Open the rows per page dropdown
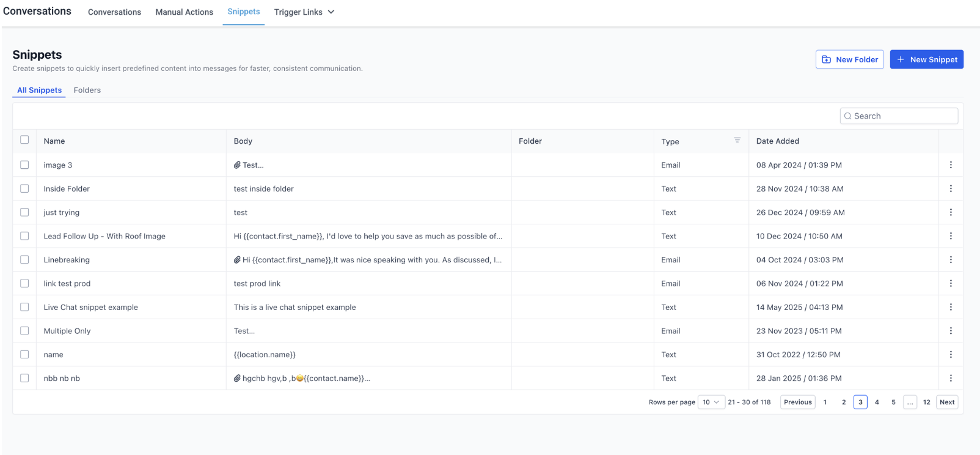980x455 pixels. 711,402
